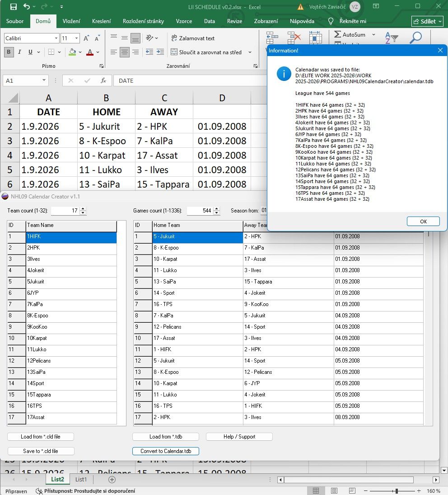The width and height of the screenshot is (448, 495).
Task: Switch to the Vzorce ribbon tab
Action: coord(184,21)
